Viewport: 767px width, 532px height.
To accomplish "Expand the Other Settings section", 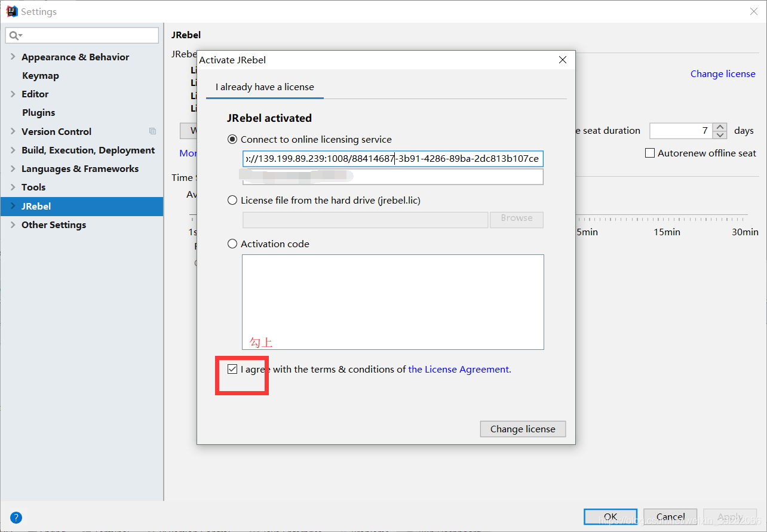I will pyautogui.click(x=13, y=225).
